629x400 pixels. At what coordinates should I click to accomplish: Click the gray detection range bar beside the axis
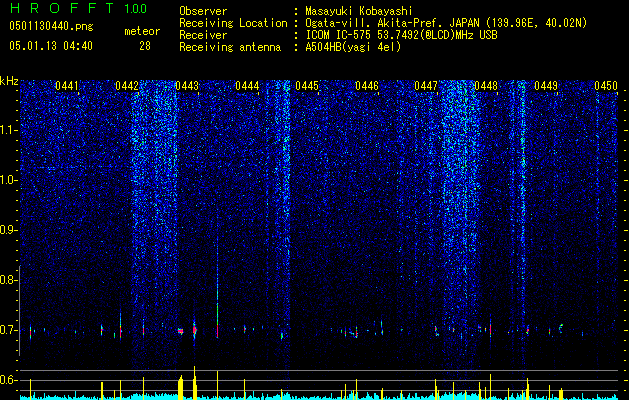(x=19, y=310)
